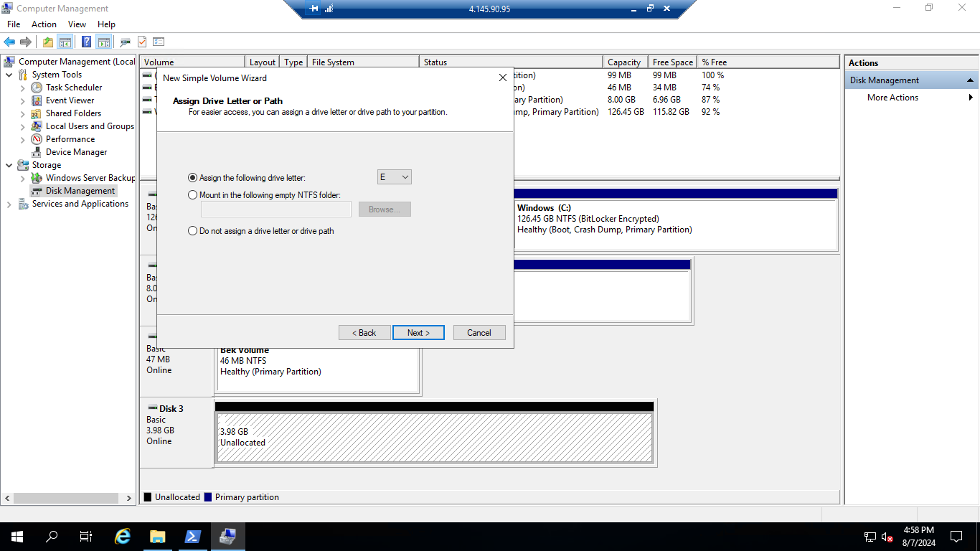Open the drive letter E dropdown

(x=394, y=177)
